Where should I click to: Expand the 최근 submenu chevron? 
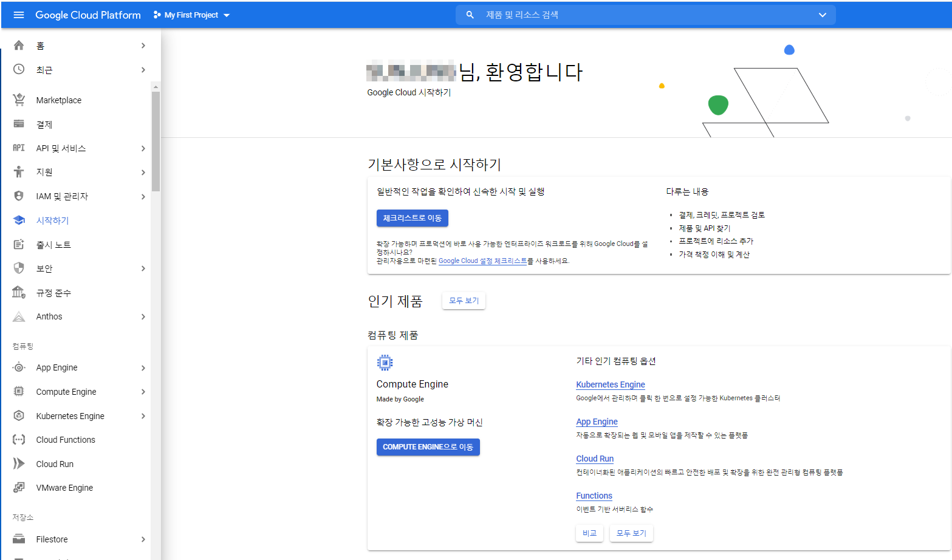[143, 70]
